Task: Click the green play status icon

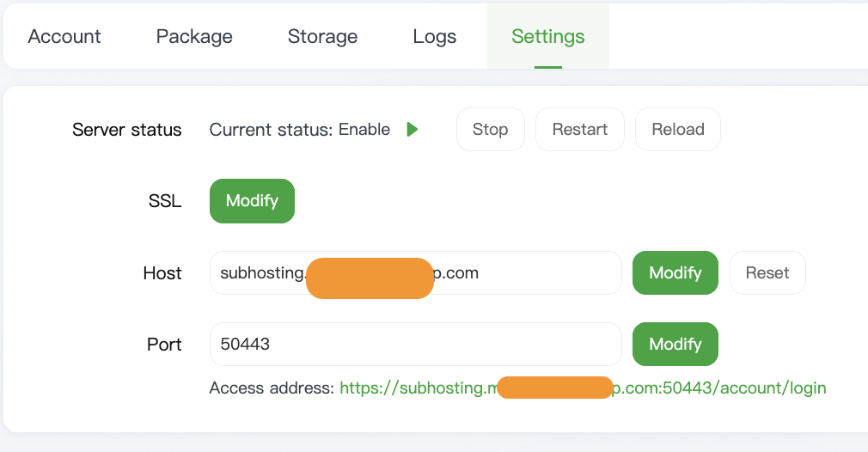Action: click(x=413, y=130)
